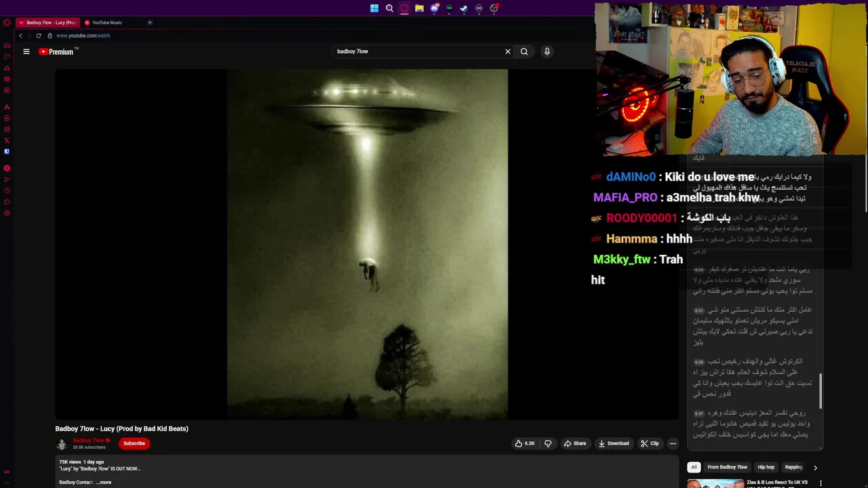Click the transcript panel scrollbar
The height and width of the screenshot is (488, 868).
(821, 392)
